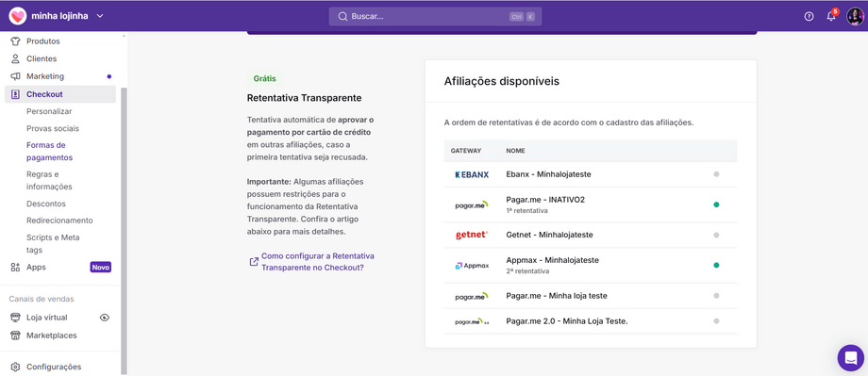Toggle the Ebanx status dot

[716, 174]
